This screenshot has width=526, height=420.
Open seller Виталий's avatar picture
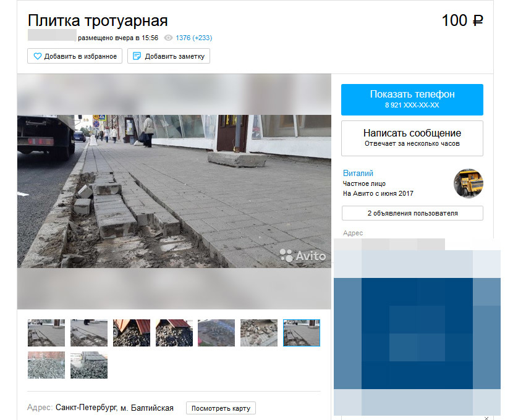pos(468,183)
